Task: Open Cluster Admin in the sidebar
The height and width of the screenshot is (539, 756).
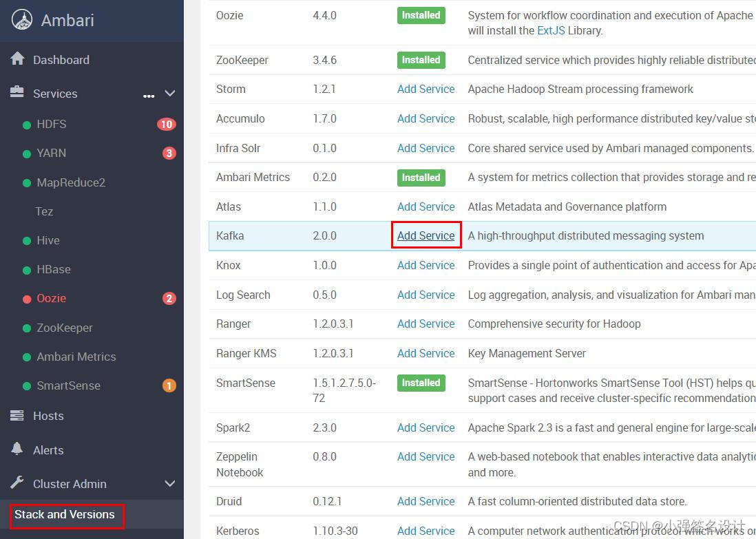Action: point(70,483)
